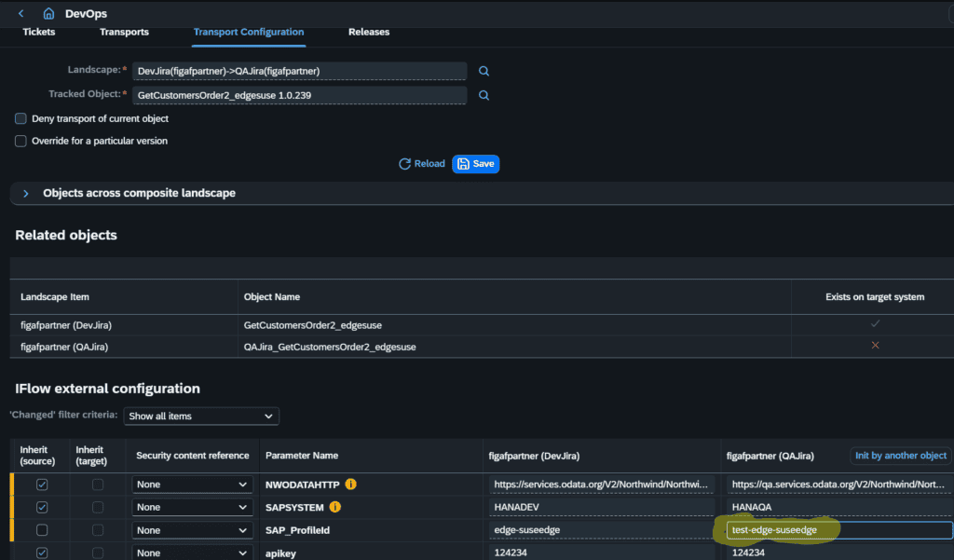Save the transport configuration
954x560 pixels.
click(x=476, y=164)
